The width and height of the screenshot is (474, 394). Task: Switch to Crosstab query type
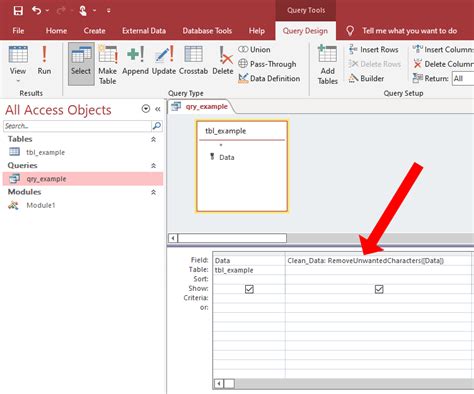pos(193,60)
